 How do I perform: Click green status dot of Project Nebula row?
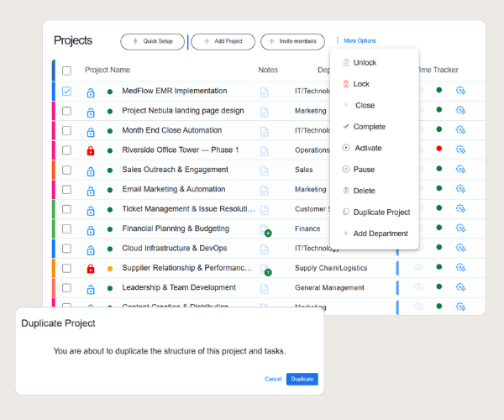(x=110, y=112)
